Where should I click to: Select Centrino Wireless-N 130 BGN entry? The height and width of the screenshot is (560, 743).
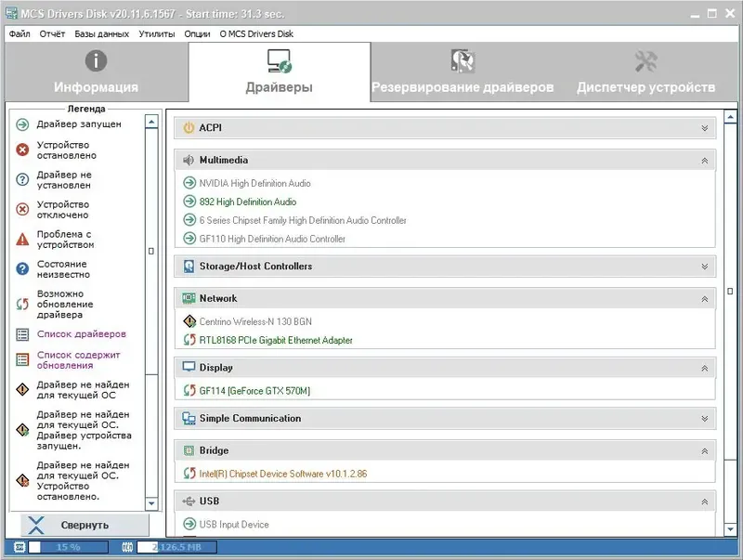pos(255,321)
